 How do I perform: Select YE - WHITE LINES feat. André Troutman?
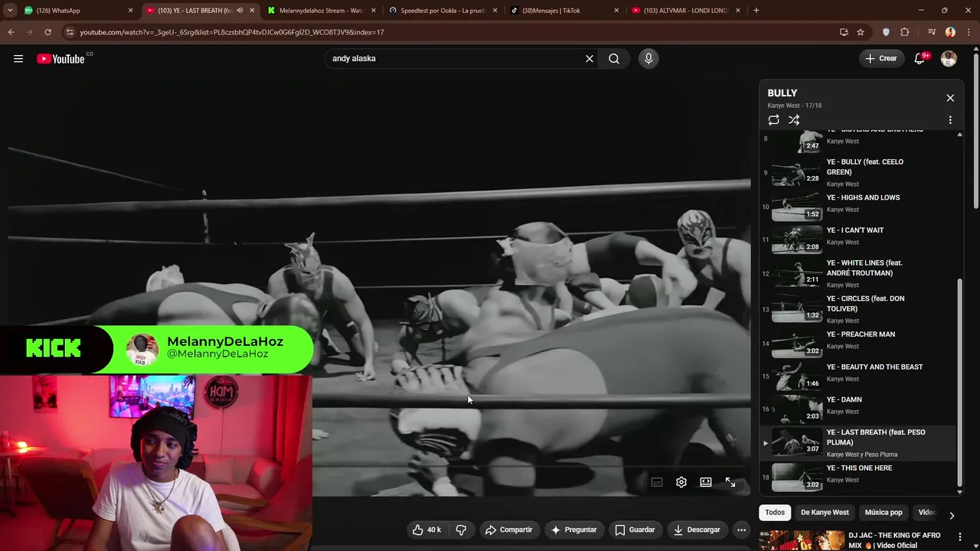pyautogui.click(x=857, y=273)
